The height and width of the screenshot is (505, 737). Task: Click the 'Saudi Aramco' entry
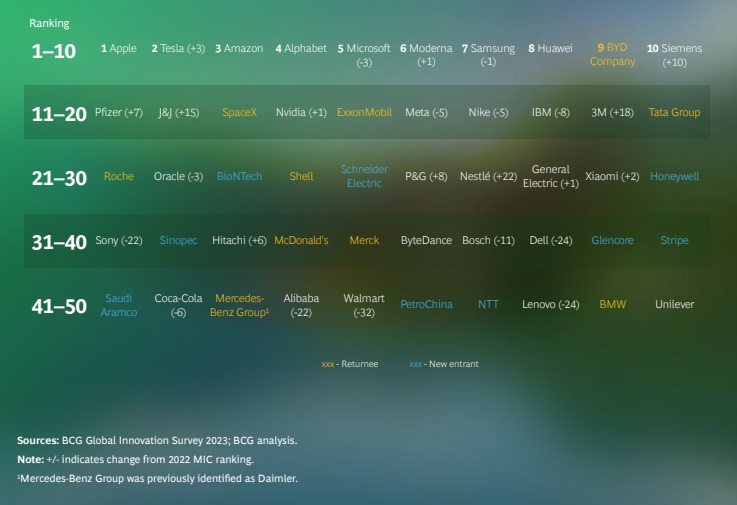click(x=119, y=305)
